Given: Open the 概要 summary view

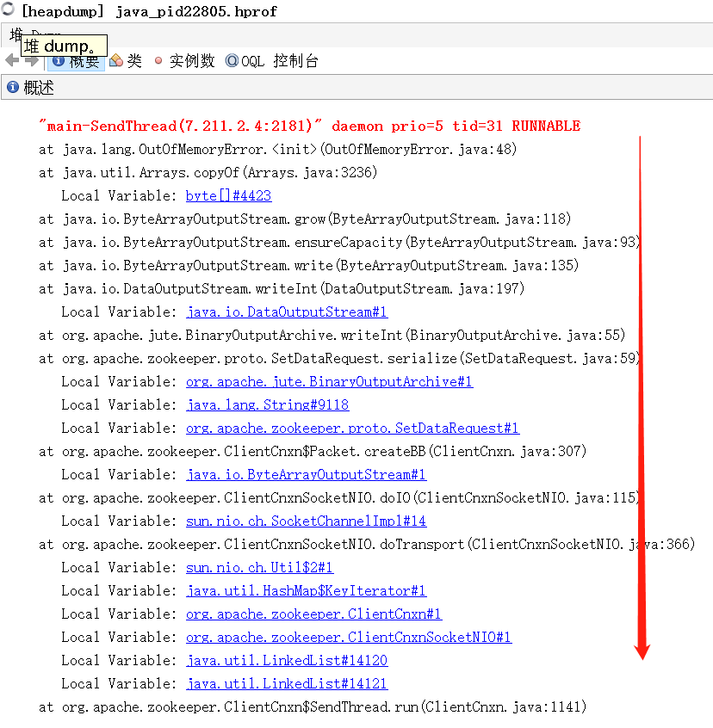Looking at the screenshot, I should click(x=76, y=61).
